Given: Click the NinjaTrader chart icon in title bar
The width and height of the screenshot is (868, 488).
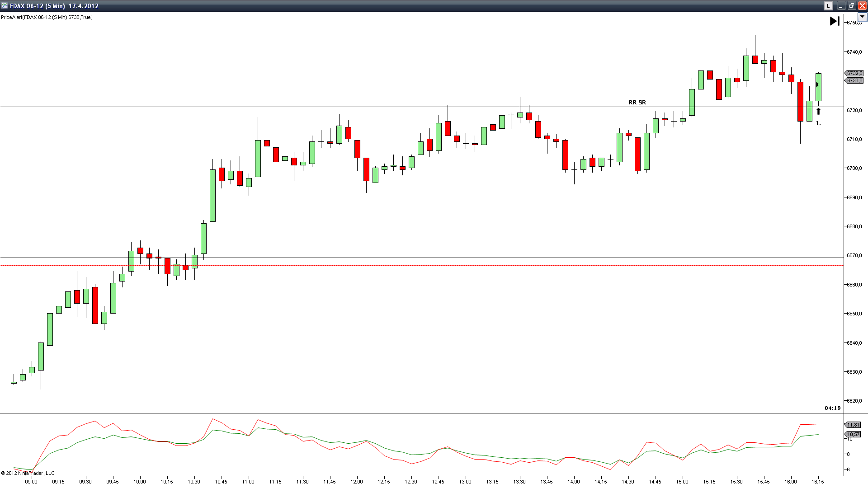Looking at the screenshot, I should (x=5, y=6).
